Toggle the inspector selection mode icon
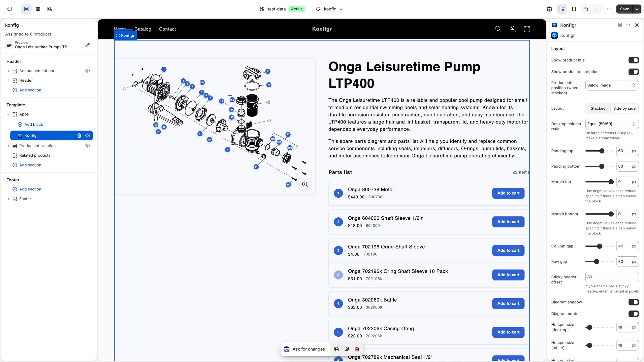The width and height of the screenshot is (644, 362). click(x=561, y=9)
